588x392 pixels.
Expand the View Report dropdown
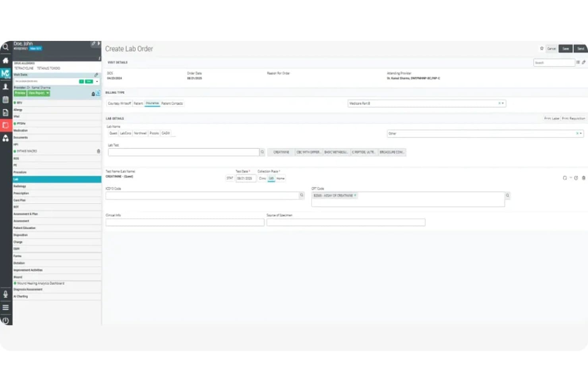(x=48, y=93)
